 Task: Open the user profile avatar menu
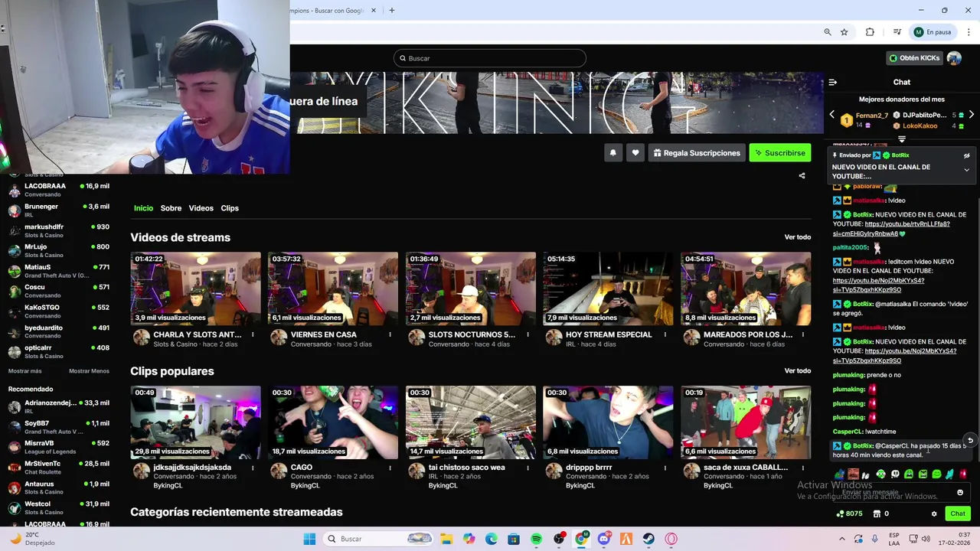click(x=954, y=58)
